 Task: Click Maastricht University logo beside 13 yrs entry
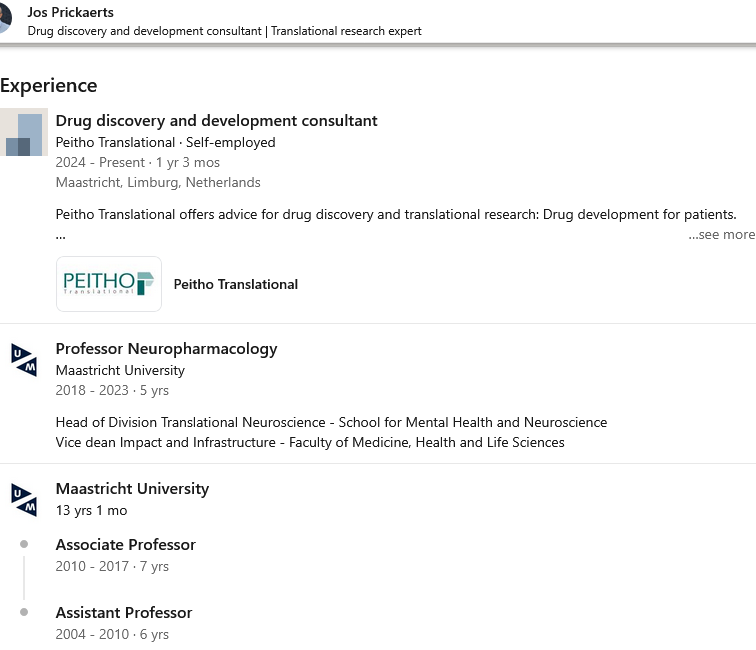pos(24,499)
